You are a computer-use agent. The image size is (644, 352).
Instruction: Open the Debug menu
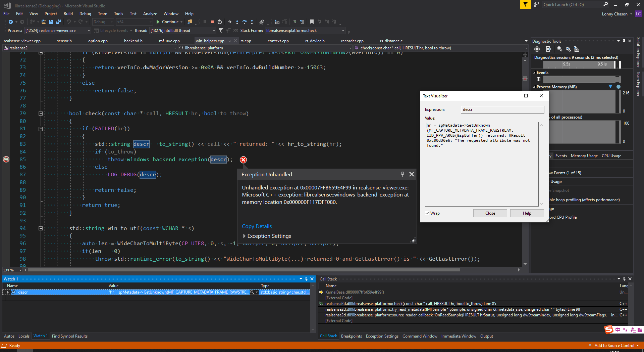(x=85, y=14)
